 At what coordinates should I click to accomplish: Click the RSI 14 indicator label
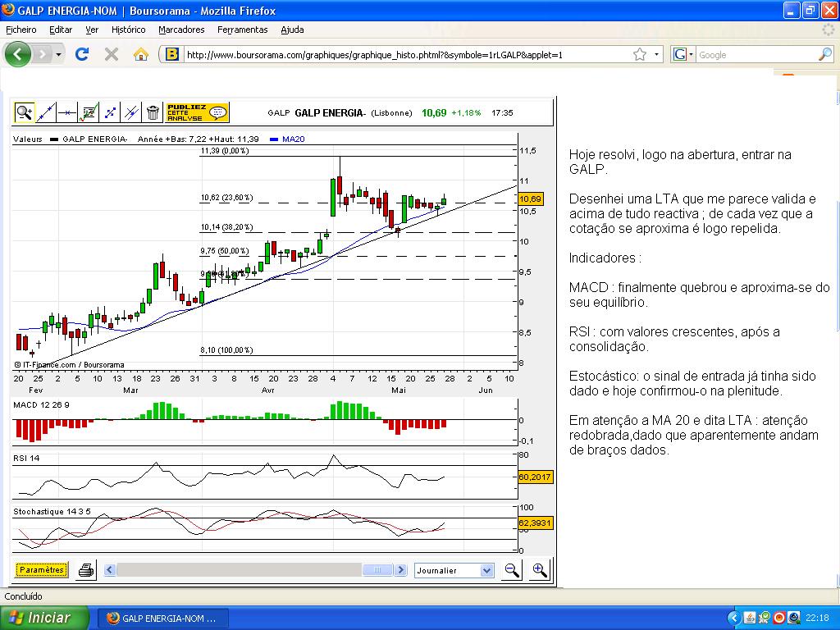[26, 458]
